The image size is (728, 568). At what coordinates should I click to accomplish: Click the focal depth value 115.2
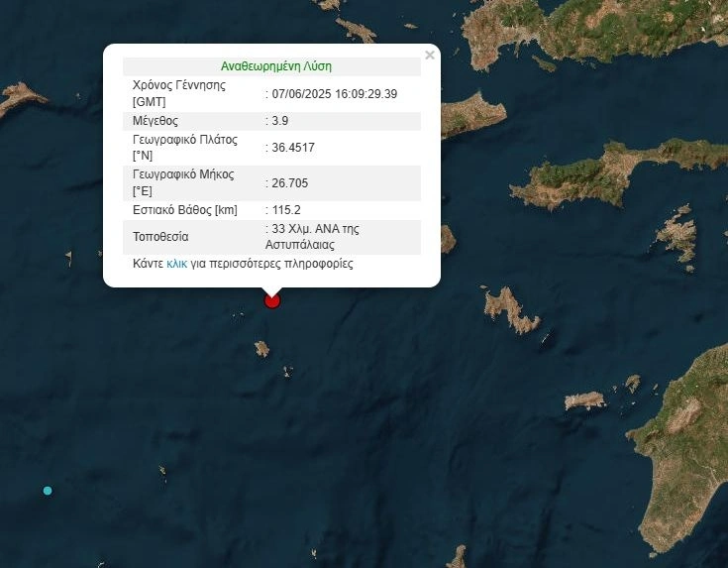(285, 210)
